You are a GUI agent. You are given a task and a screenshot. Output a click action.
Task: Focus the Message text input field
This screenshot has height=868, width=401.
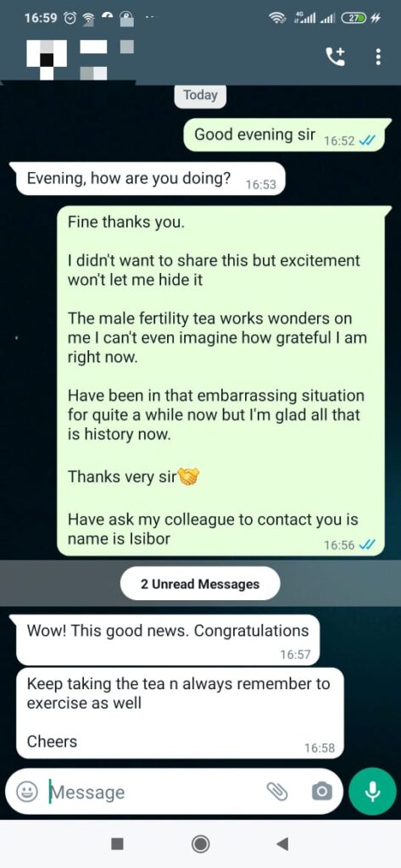pos(154,793)
